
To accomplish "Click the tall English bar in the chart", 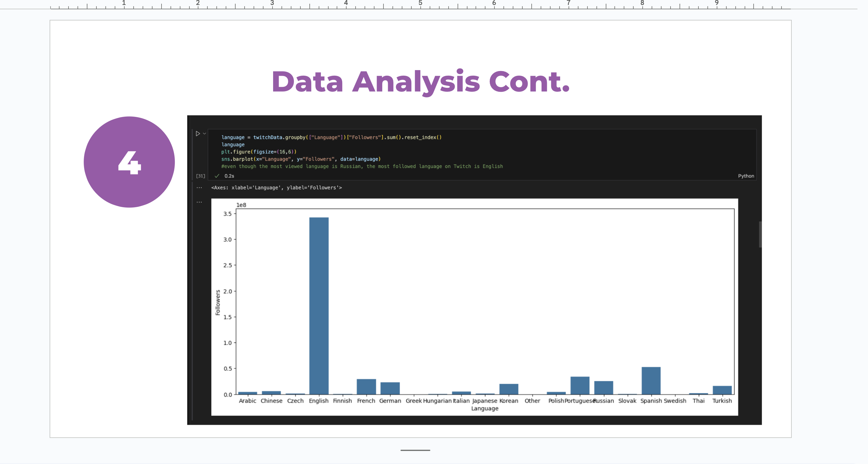I will coord(319,305).
